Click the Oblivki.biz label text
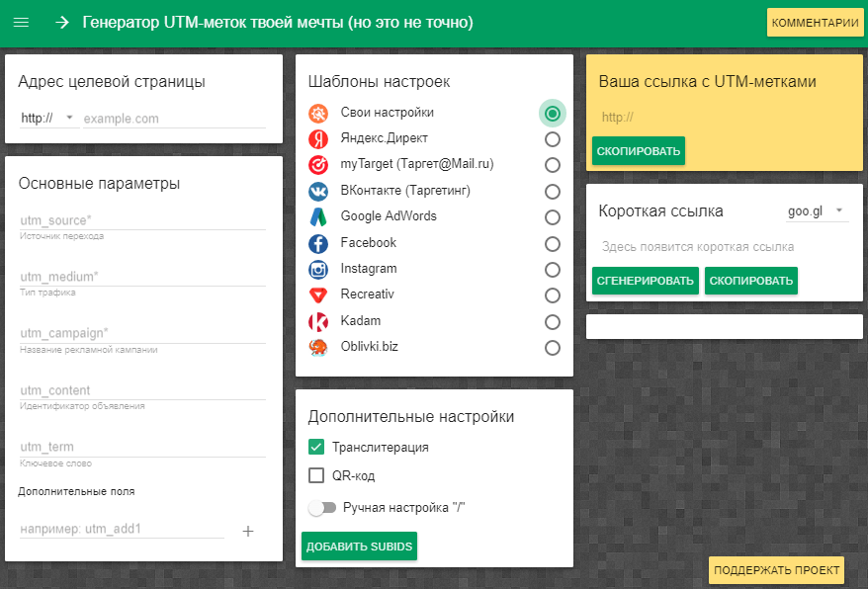The height and width of the screenshot is (589, 868). (x=369, y=347)
